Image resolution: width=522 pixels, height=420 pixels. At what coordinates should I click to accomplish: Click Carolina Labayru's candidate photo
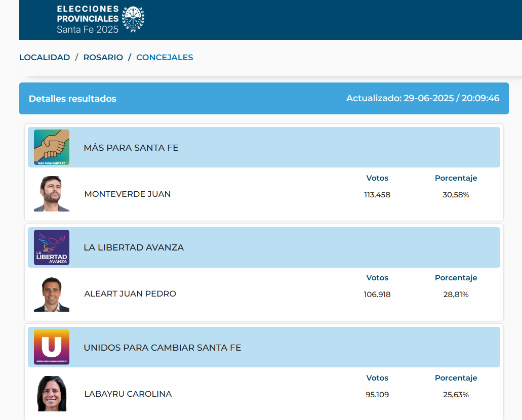tap(52, 394)
